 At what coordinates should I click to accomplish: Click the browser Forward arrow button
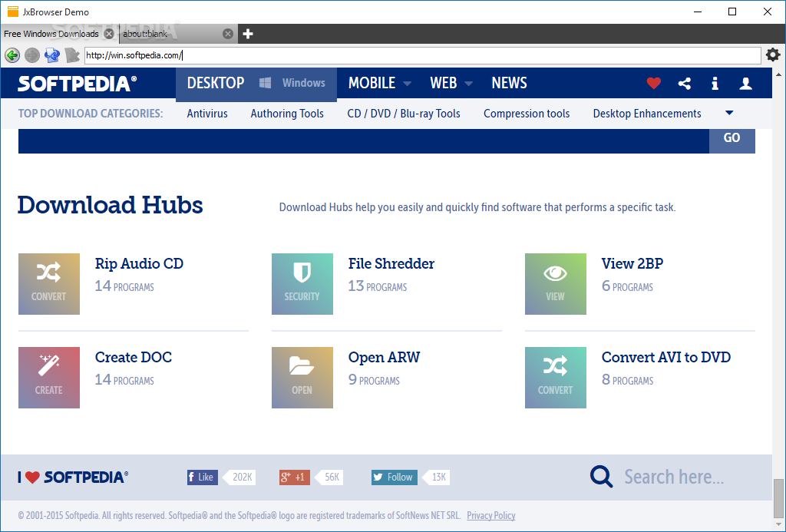click(32, 55)
